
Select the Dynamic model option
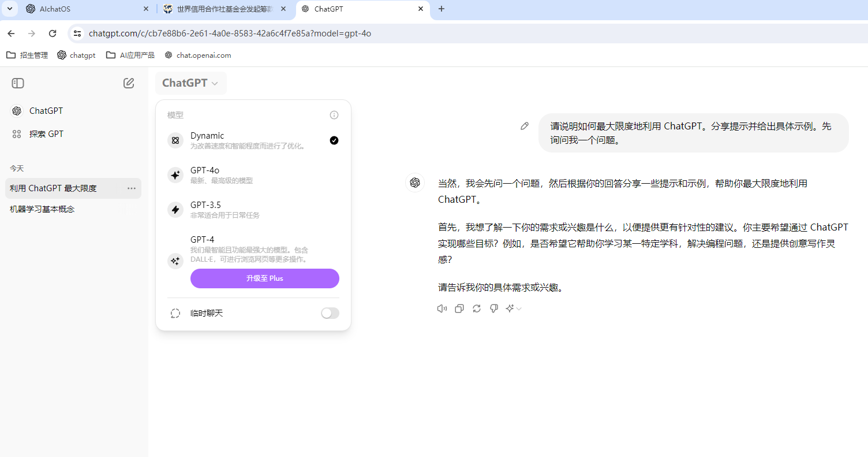(253, 140)
